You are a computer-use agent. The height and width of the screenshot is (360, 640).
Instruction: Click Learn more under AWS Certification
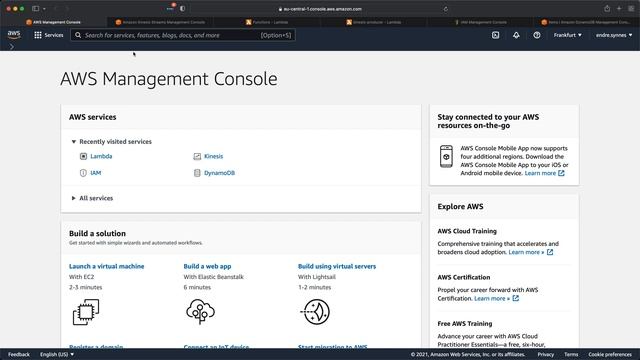[496, 298]
